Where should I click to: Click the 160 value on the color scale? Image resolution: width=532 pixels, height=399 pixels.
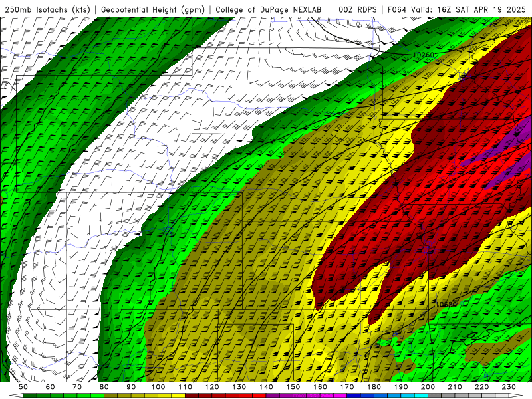click(320, 387)
